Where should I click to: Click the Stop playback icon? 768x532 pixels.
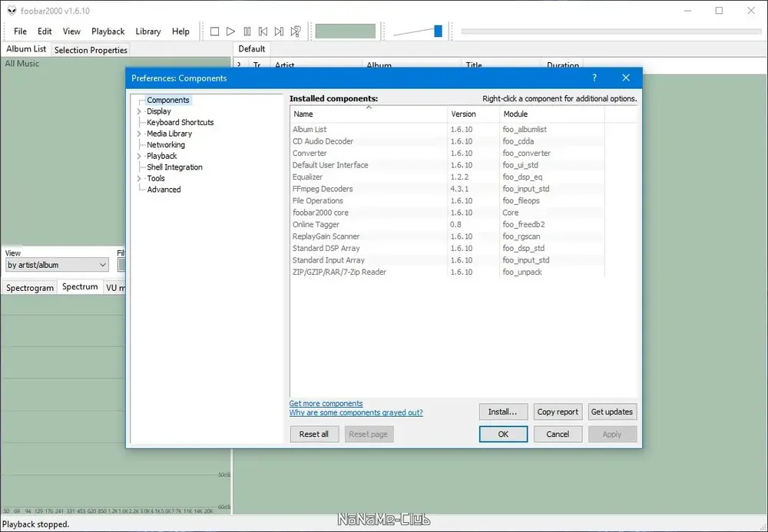214,31
